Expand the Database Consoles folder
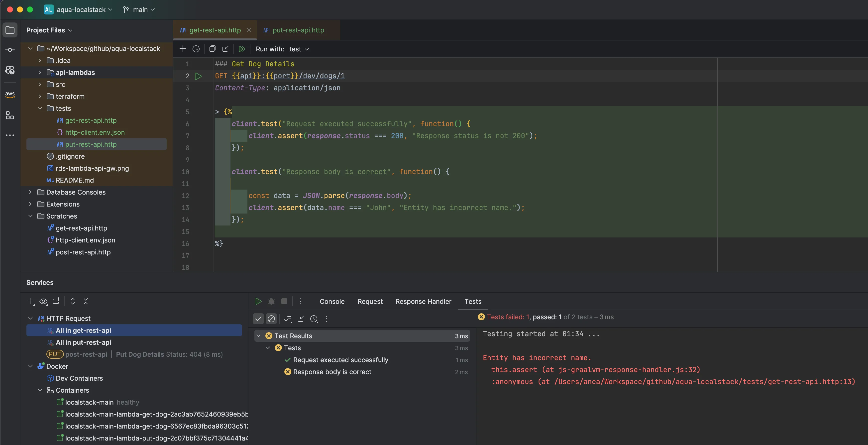 pos(30,192)
